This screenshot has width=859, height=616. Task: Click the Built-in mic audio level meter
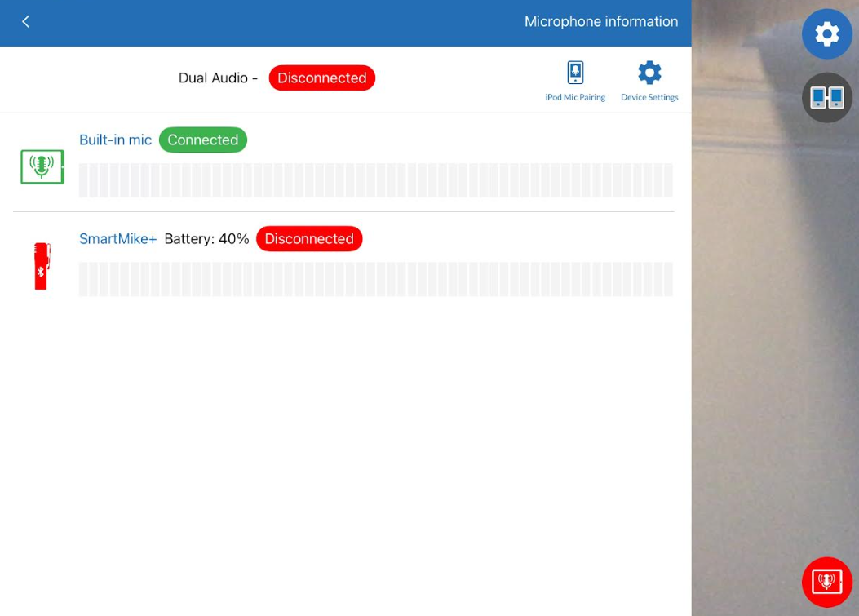375,180
